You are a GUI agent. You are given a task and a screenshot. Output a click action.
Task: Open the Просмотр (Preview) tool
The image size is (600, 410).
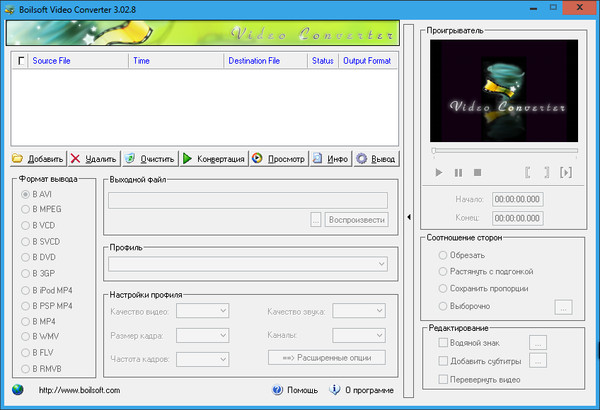click(x=257, y=158)
